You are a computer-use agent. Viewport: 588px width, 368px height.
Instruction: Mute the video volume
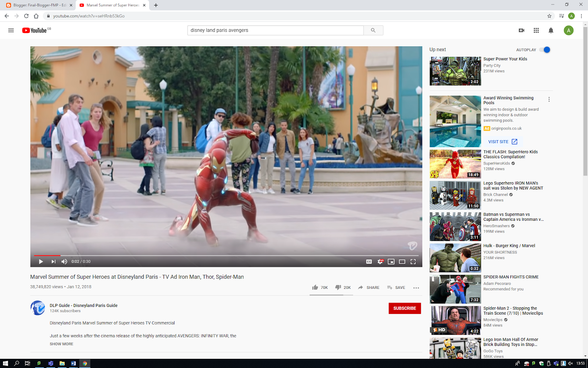coord(64,262)
